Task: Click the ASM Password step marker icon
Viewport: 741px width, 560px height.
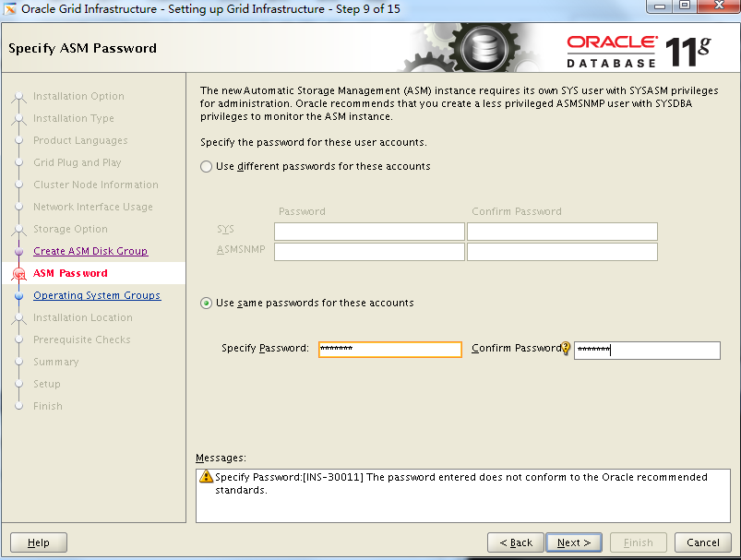Action: [x=18, y=274]
